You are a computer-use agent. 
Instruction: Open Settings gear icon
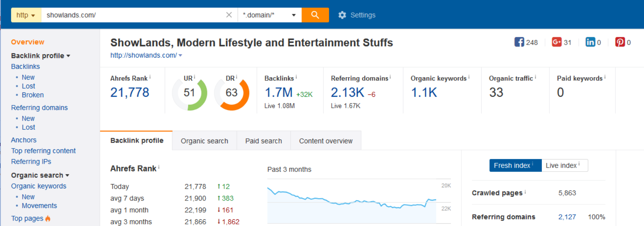pos(342,15)
